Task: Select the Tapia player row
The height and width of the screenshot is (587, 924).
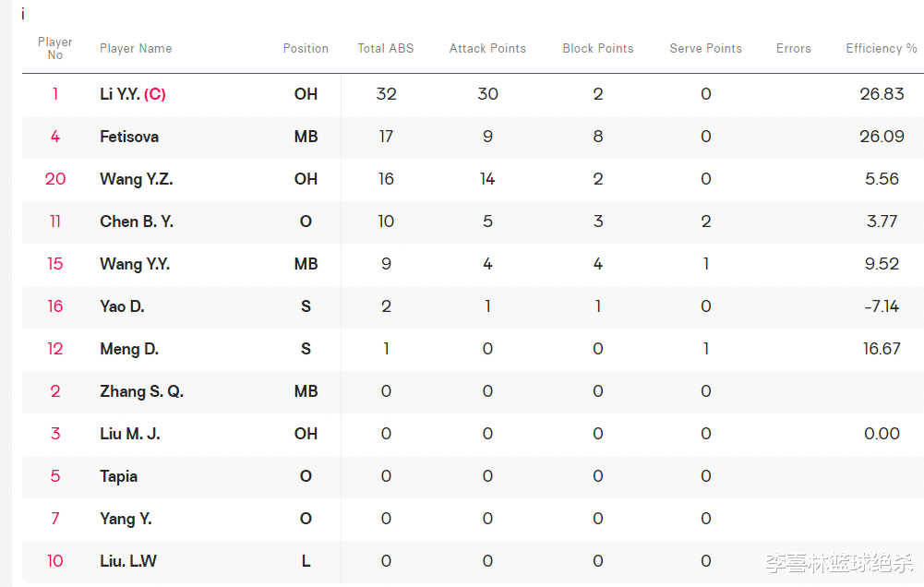Action: click(119, 476)
